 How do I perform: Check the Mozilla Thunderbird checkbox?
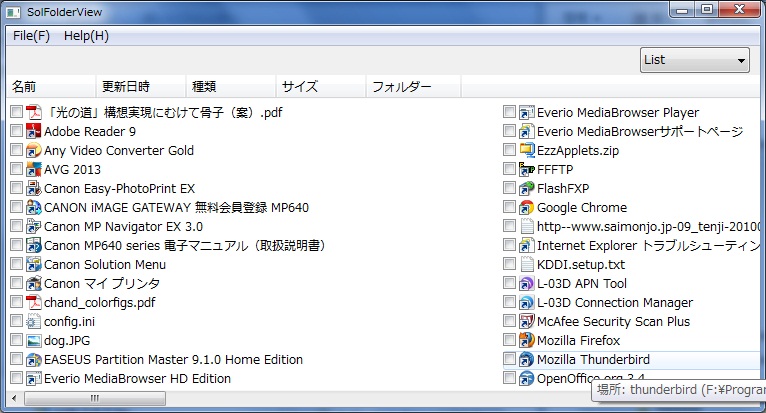coord(509,359)
